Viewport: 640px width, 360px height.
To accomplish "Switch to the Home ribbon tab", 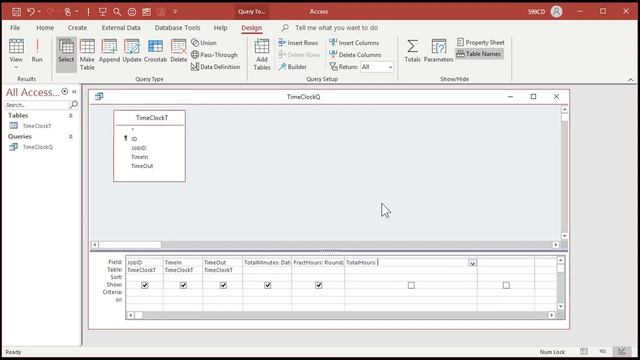I will click(45, 28).
